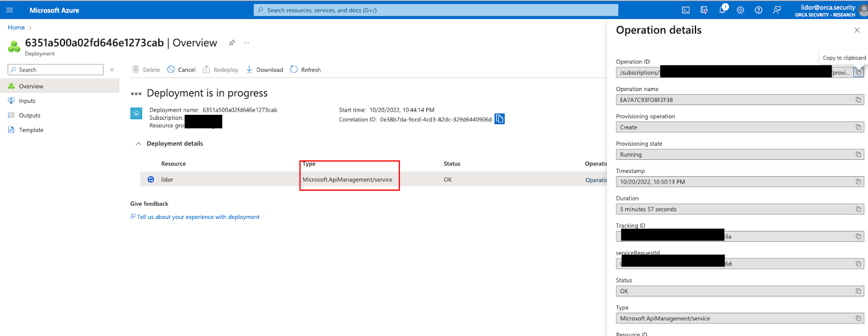Collapse the left navigation menu

[x=112, y=70]
